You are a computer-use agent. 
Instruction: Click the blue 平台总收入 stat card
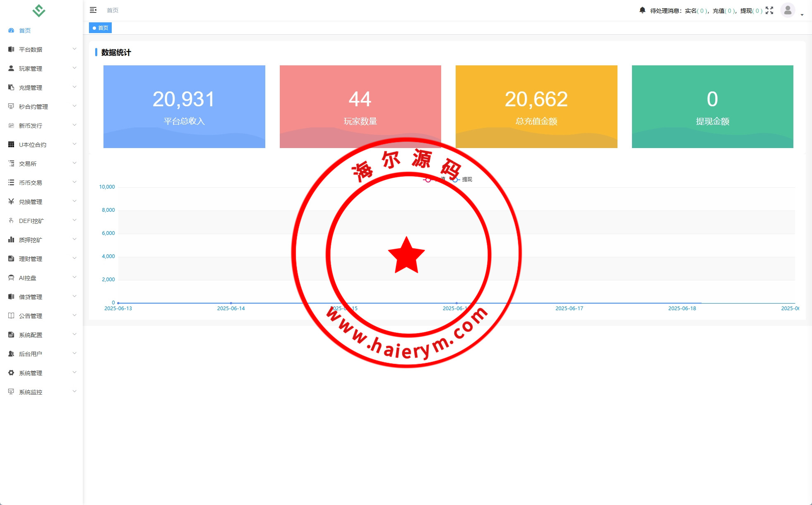[184, 106]
